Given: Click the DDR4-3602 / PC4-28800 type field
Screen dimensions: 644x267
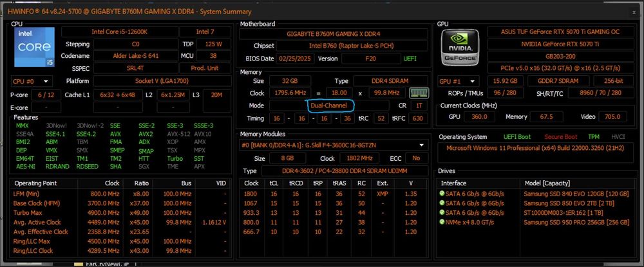Looking at the screenshot, I should (x=345, y=171).
